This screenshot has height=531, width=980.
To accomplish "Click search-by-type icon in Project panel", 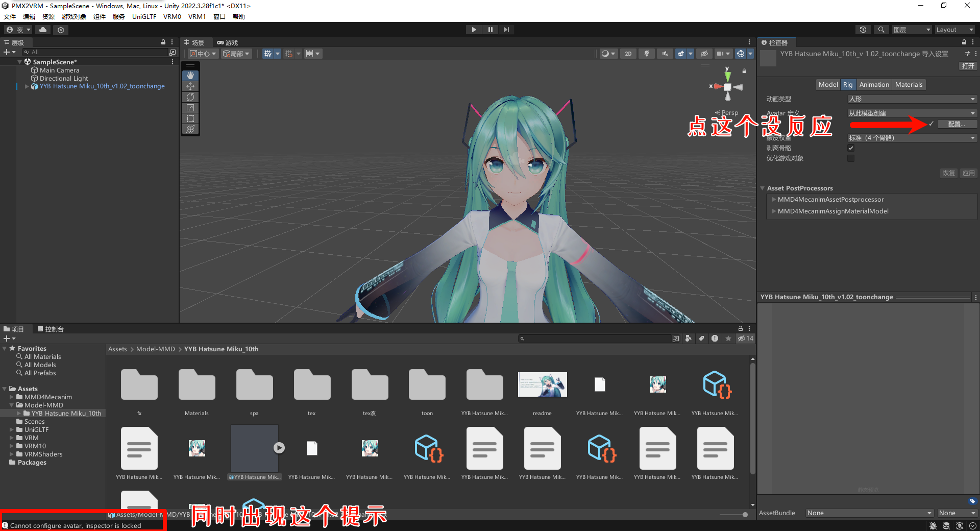I will [x=689, y=339].
